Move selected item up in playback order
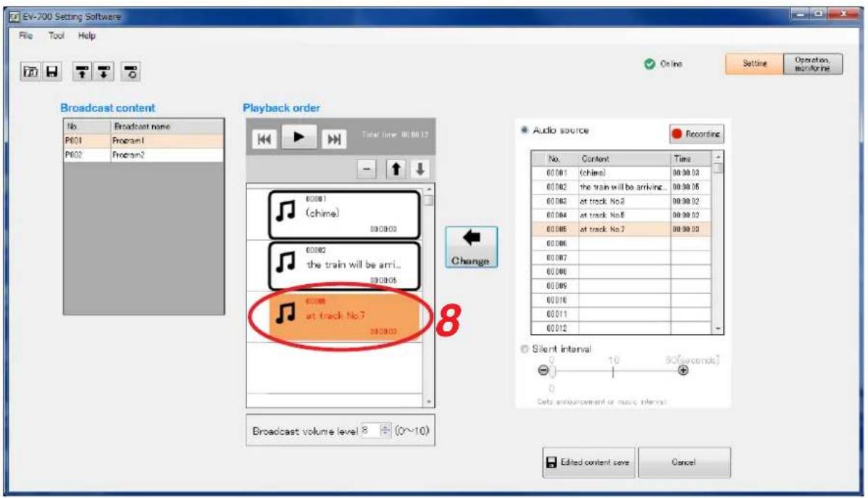This screenshot has height=498, width=868. click(396, 169)
